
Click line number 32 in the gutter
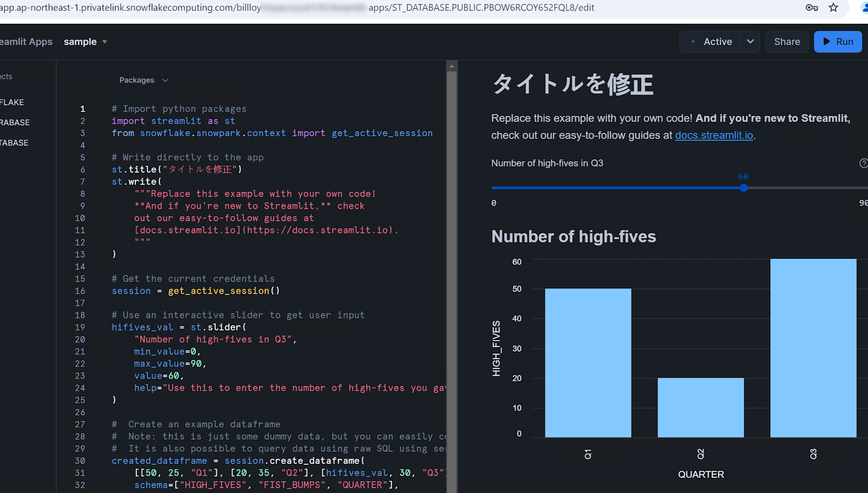point(80,485)
